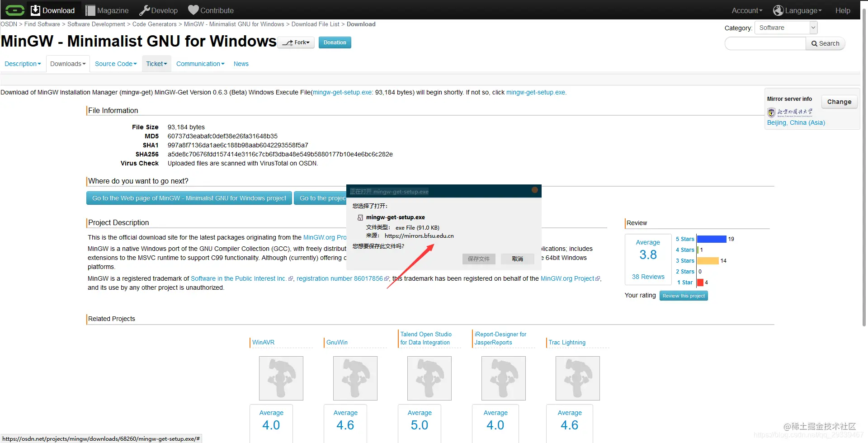Image resolution: width=868 pixels, height=443 pixels.
Task: Open the Develop menu
Action: [159, 10]
